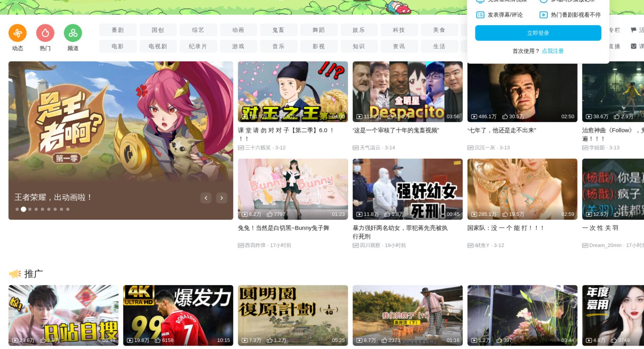The height and width of the screenshot is (349, 644).
Task: Open uploader 四川观察 profile
Action: [370, 245]
